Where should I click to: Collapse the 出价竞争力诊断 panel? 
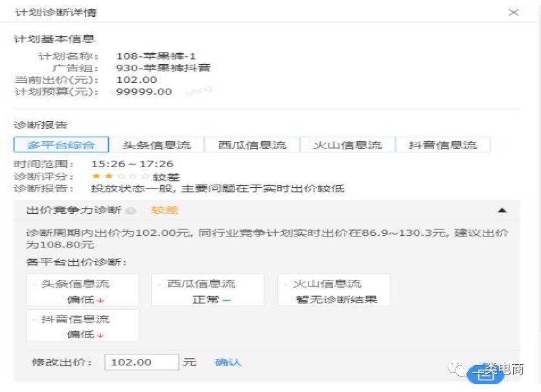502,210
